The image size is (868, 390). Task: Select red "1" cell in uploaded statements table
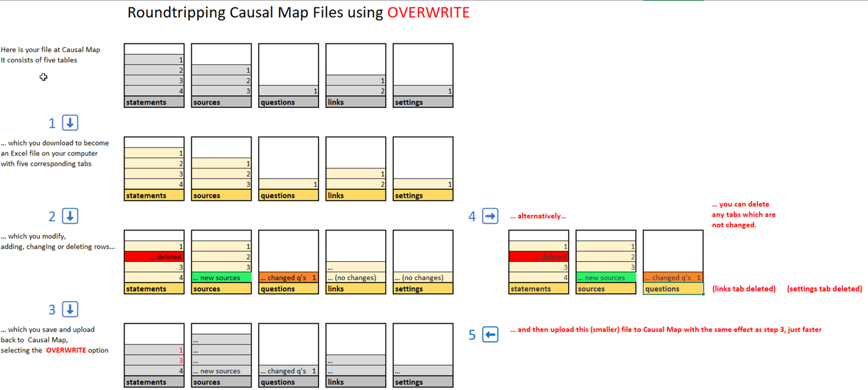(x=154, y=350)
